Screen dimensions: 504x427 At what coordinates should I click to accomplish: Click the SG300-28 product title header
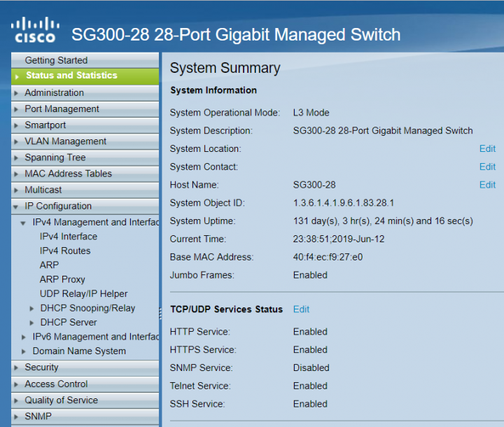tap(236, 35)
